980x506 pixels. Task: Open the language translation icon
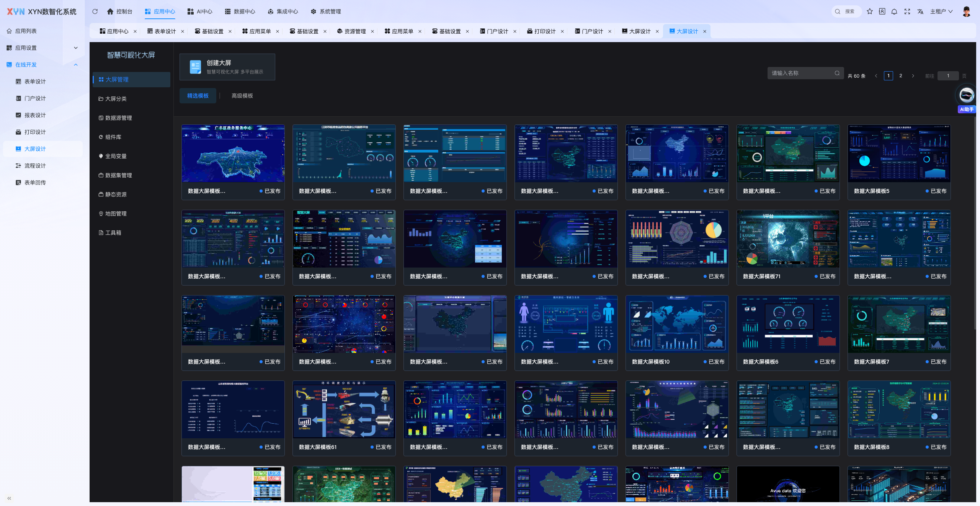(x=920, y=11)
